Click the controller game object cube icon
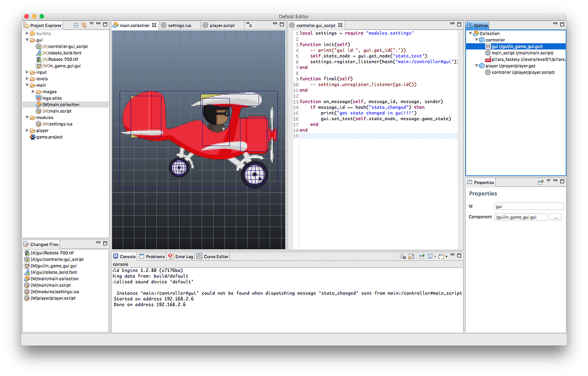 pyautogui.click(x=482, y=40)
